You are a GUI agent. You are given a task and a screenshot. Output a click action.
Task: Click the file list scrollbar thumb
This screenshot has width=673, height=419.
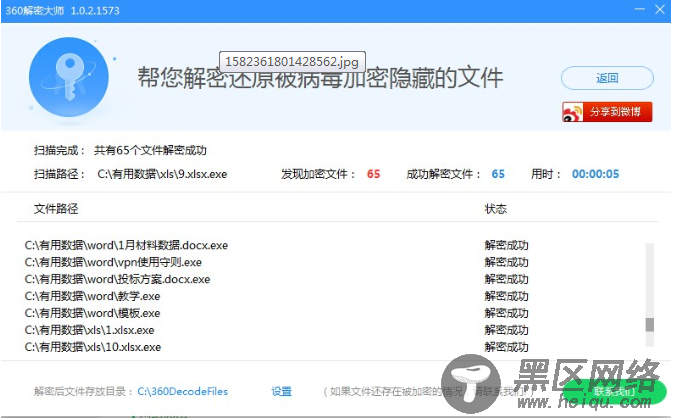point(650,325)
